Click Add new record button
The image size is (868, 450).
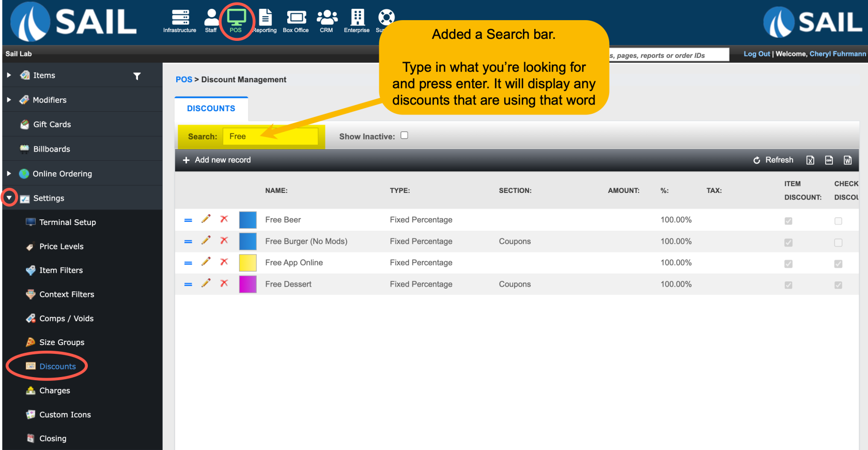click(x=217, y=160)
